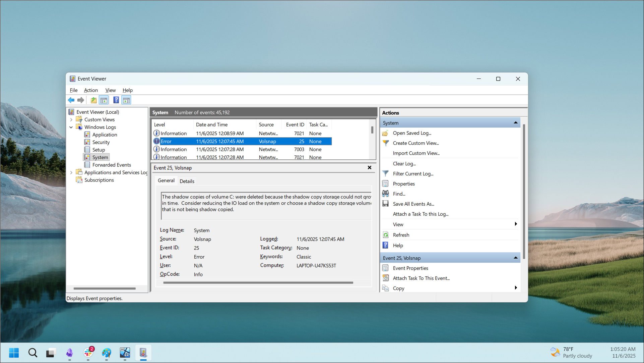Expand Applications and Services Logs node

pos(71,173)
